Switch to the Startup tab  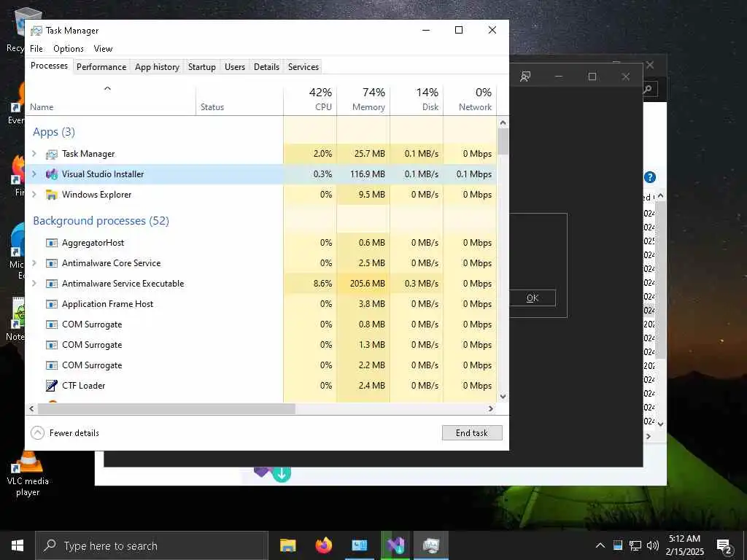[202, 67]
